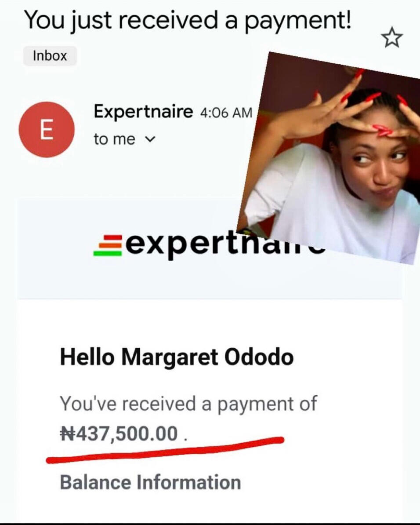Click "You've received a payment of" text

pyautogui.click(x=188, y=403)
